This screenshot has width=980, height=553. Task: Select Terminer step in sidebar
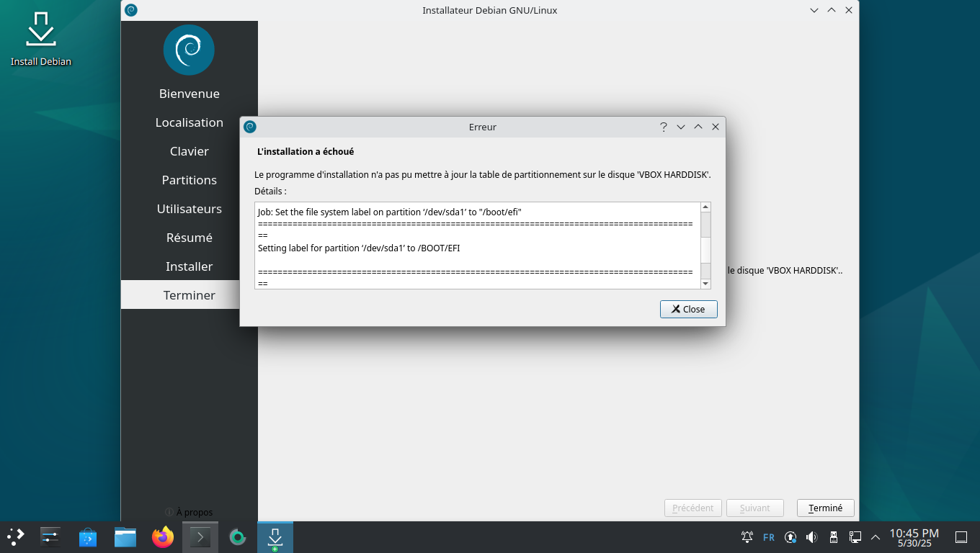(190, 295)
